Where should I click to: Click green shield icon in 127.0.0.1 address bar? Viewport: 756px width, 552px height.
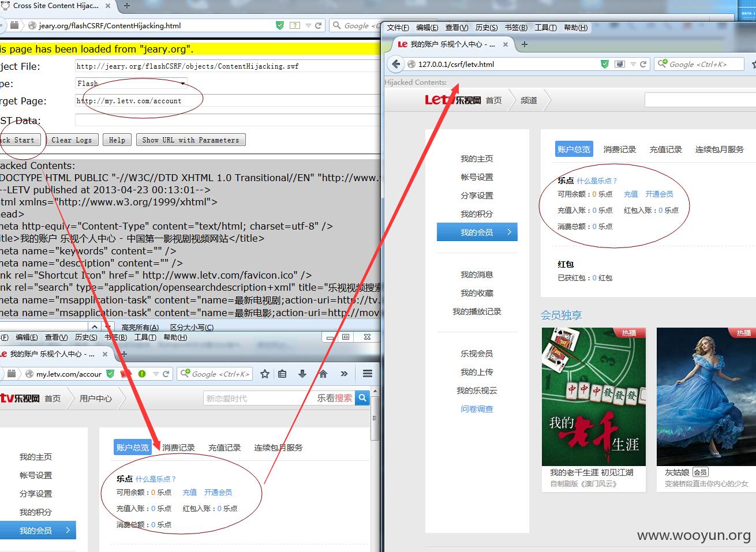(605, 64)
